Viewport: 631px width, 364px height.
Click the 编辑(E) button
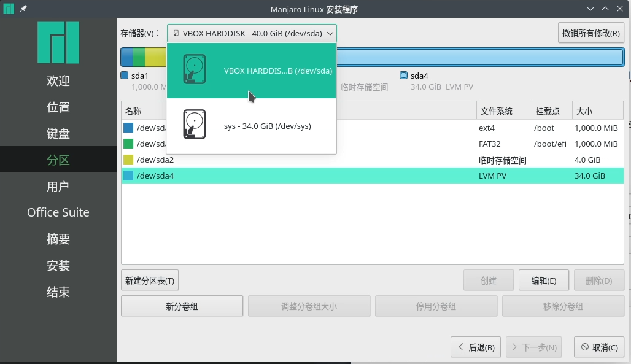(544, 281)
